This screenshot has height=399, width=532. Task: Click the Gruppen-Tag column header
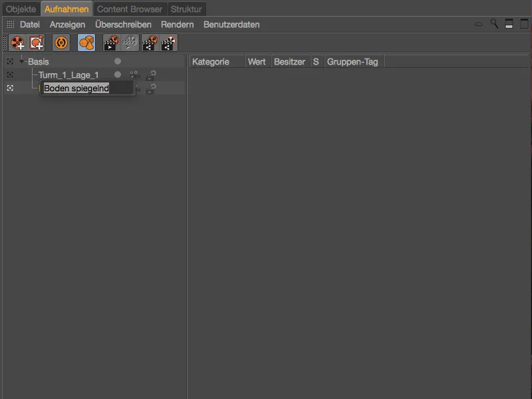(x=354, y=62)
